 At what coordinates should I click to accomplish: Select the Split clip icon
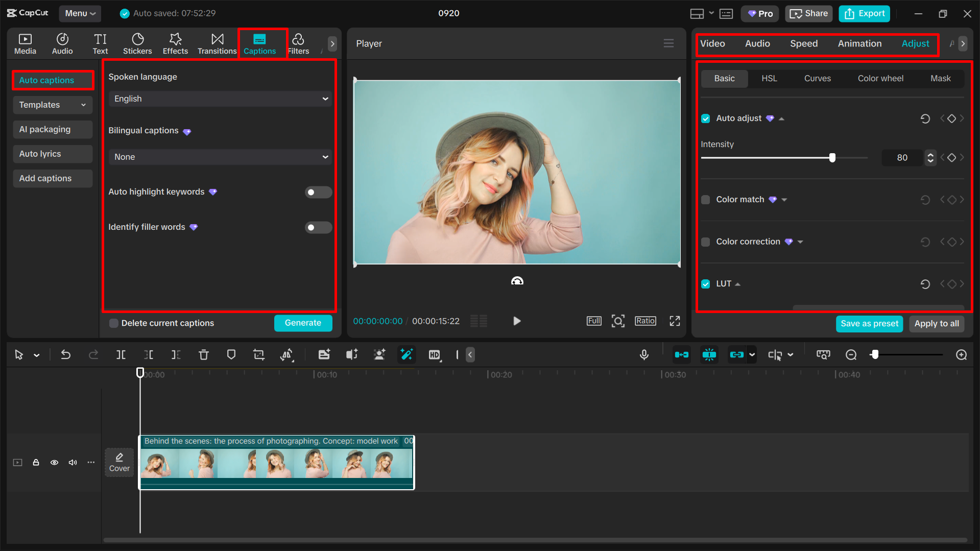click(x=121, y=354)
